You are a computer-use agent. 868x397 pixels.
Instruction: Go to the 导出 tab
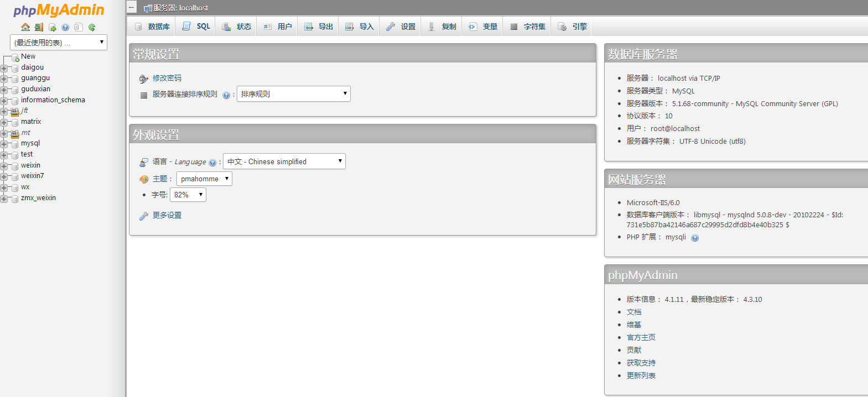pyautogui.click(x=318, y=27)
